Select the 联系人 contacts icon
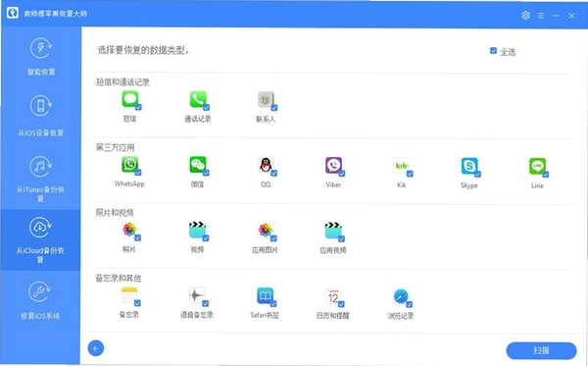 (266, 100)
